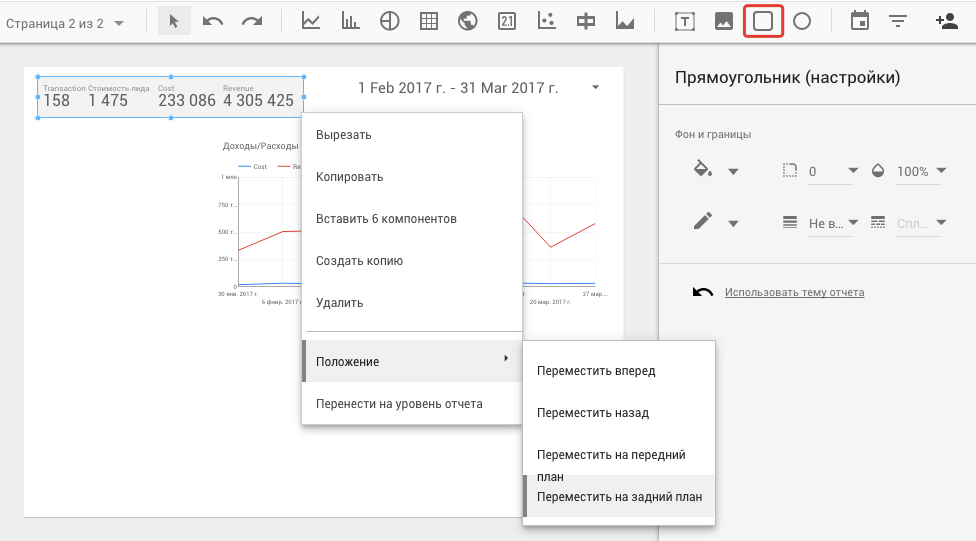
Task: Insert a bar chart from toolbar
Action: 350,21
